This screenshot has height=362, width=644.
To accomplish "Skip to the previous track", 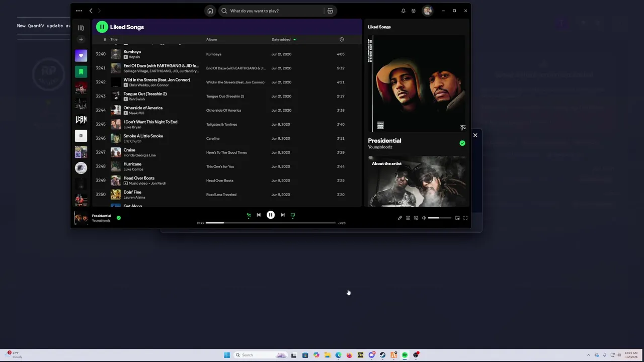I will [259, 215].
